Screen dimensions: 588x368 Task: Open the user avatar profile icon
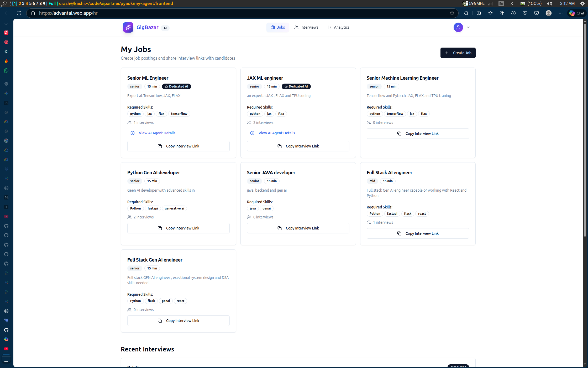[458, 27]
